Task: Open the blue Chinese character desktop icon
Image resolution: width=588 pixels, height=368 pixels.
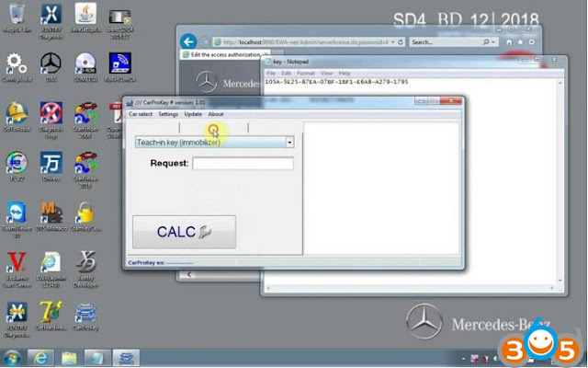Action: [51, 167]
